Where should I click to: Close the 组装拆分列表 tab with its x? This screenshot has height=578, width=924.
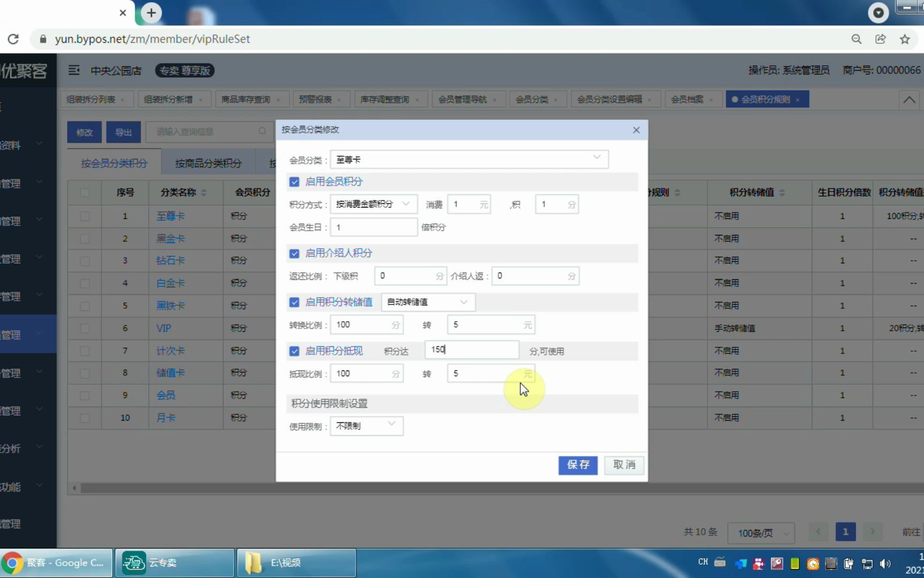coord(122,100)
